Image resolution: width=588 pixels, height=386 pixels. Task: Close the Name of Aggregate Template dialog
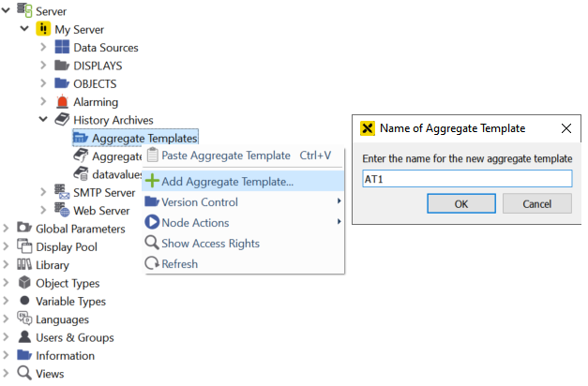[x=565, y=128]
